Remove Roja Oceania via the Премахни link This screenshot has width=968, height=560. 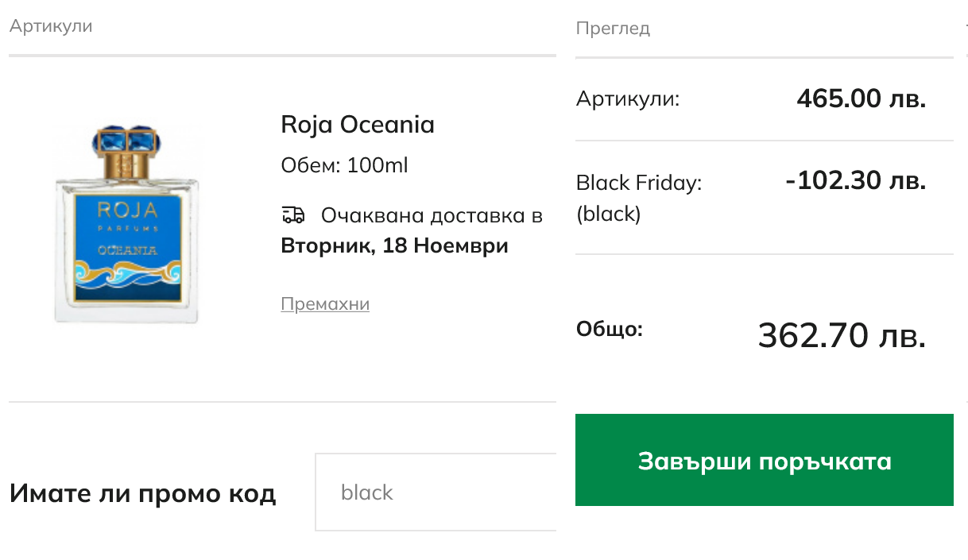coord(325,304)
